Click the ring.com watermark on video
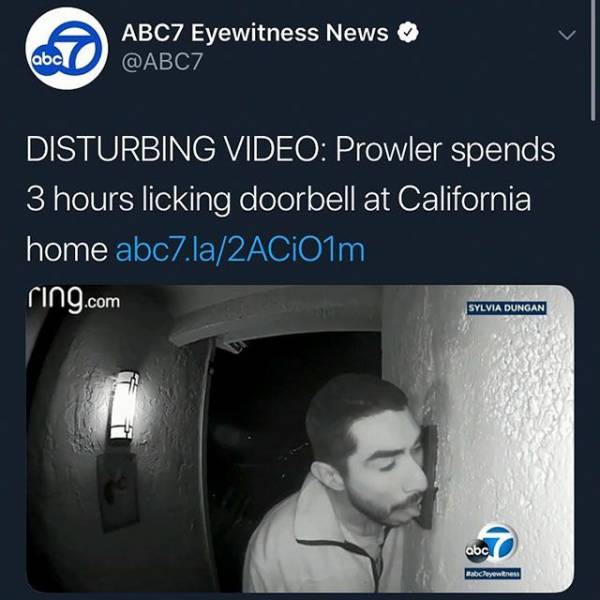This screenshot has width=600, height=600. (73, 301)
